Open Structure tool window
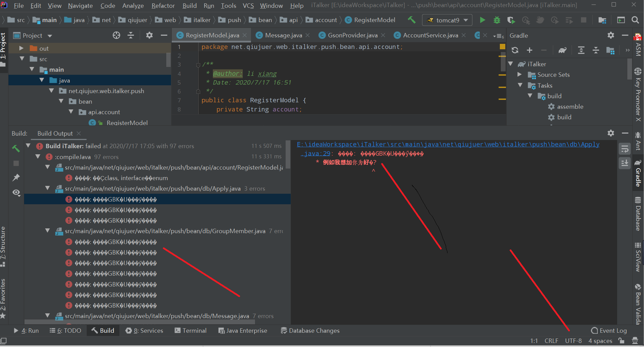Viewport: 644px width, 347px height. click(x=3, y=247)
